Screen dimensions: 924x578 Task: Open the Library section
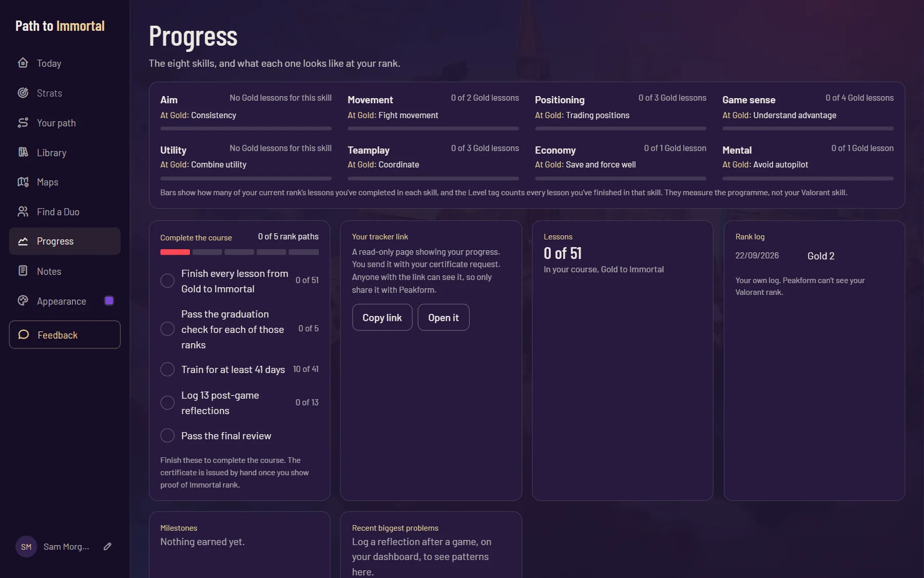65,153
